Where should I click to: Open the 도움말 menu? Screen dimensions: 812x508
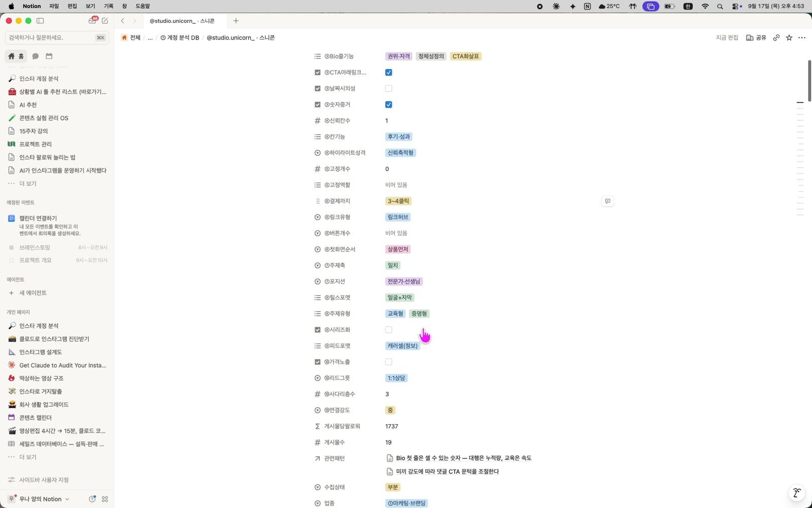[x=143, y=6]
